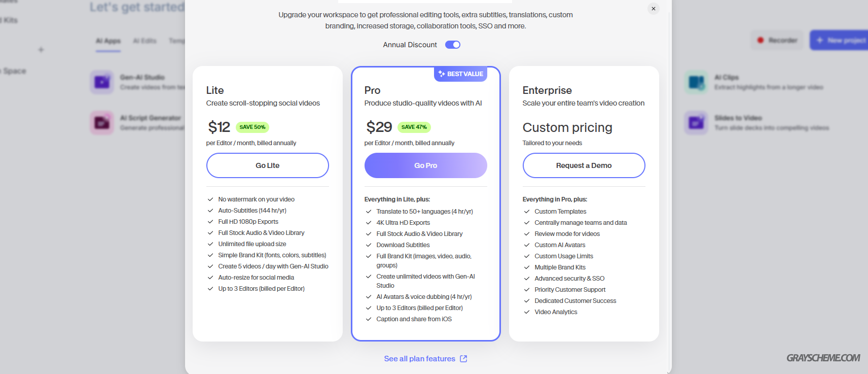Click the Slides to Video icon

696,122
